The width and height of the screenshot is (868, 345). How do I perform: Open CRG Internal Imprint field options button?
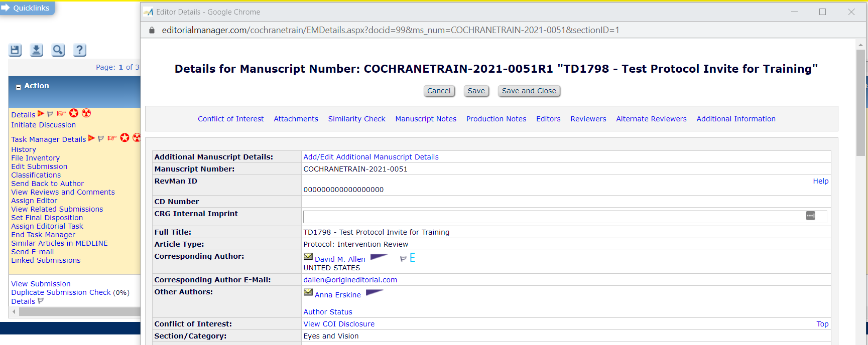click(810, 216)
